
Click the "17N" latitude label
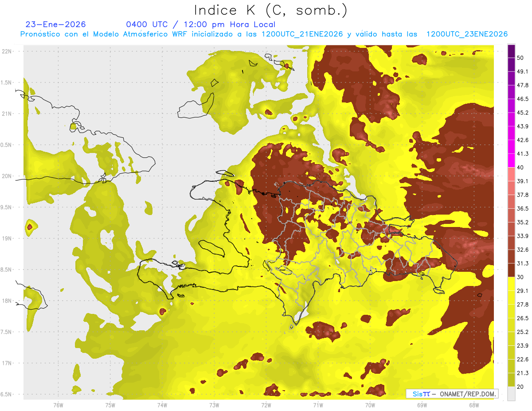(7, 364)
